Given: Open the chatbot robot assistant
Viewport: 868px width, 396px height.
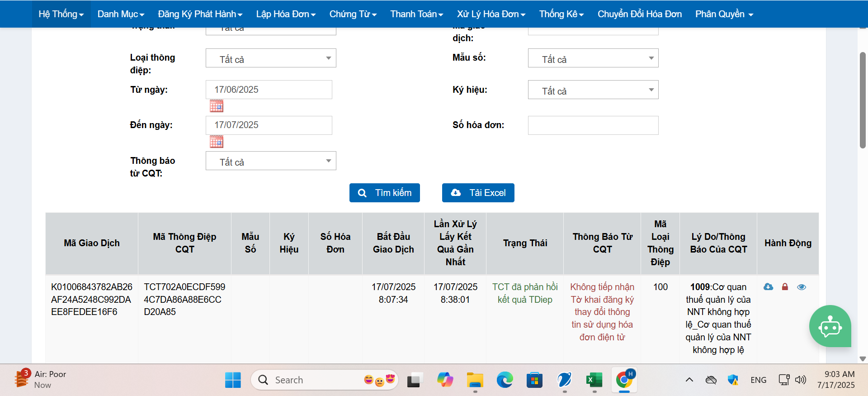Looking at the screenshot, I should [x=830, y=326].
